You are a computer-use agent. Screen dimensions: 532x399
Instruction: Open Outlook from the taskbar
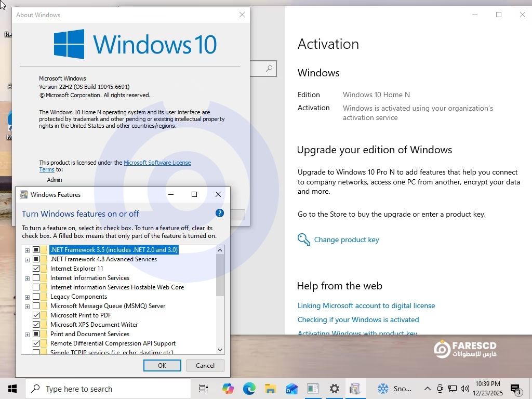(x=291, y=389)
